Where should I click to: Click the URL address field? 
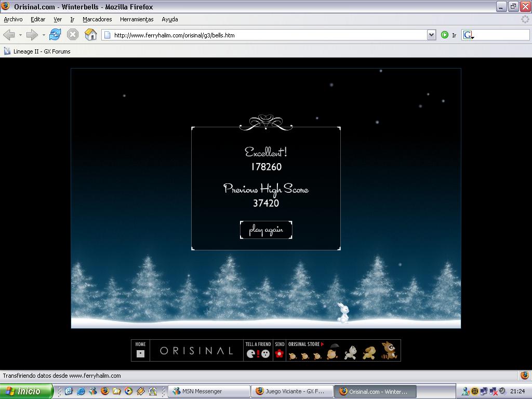click(x=265, y=35)
